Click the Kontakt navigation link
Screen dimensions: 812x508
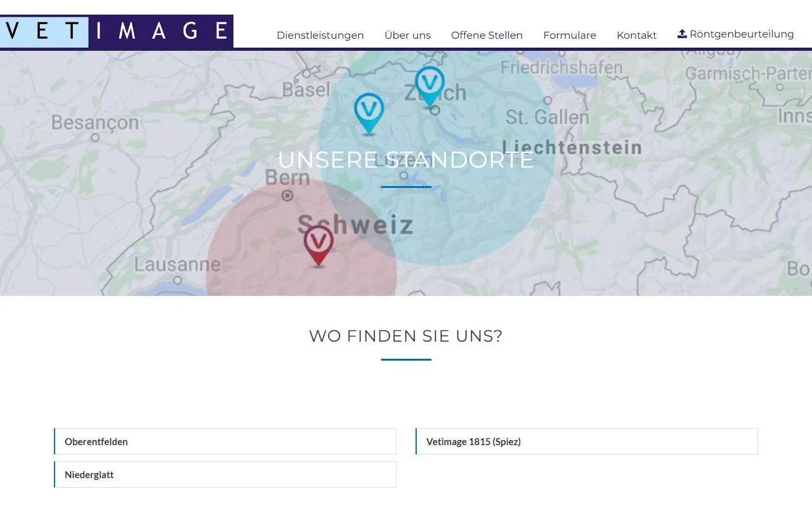tap(636, 35)
